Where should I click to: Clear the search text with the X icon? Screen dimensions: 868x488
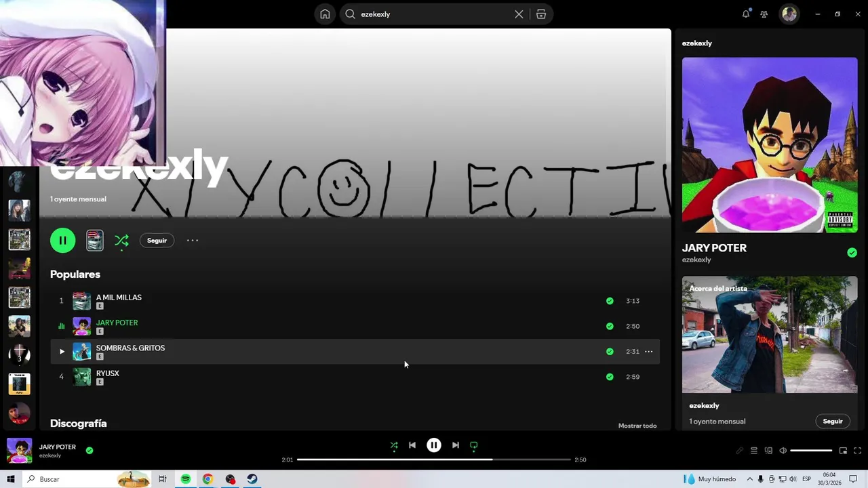(x=519, y=14)
